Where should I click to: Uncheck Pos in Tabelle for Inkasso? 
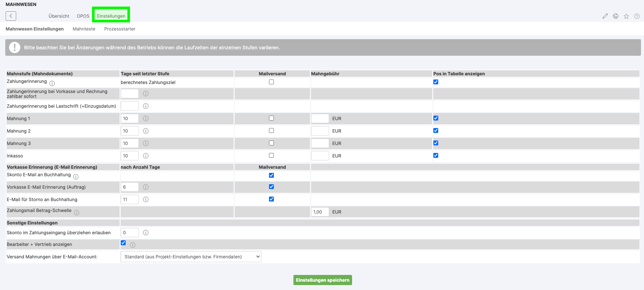click(436, 156)
